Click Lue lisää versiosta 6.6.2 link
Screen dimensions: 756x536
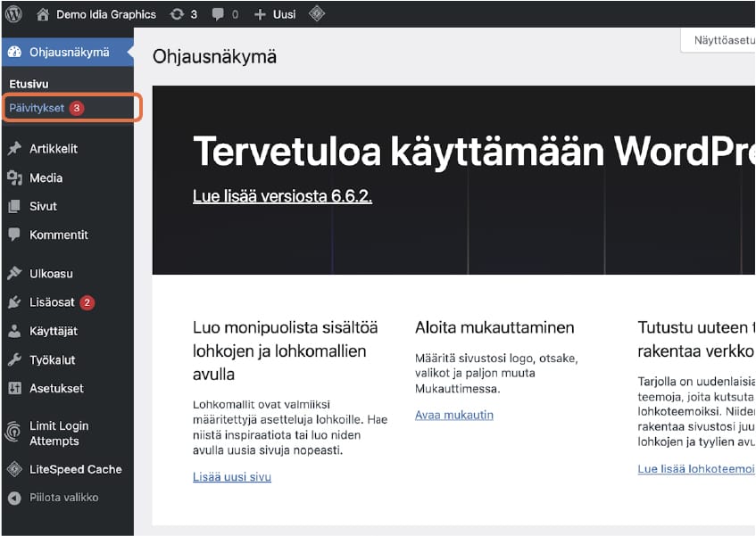(282, 196)
